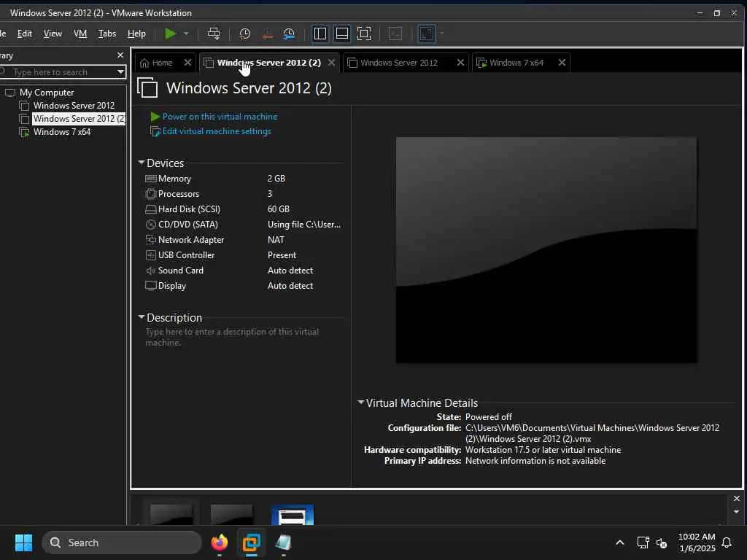747x560 pixels.
Task: Open thumbnail bar options dropdown arrow
Action: [737, 511]
